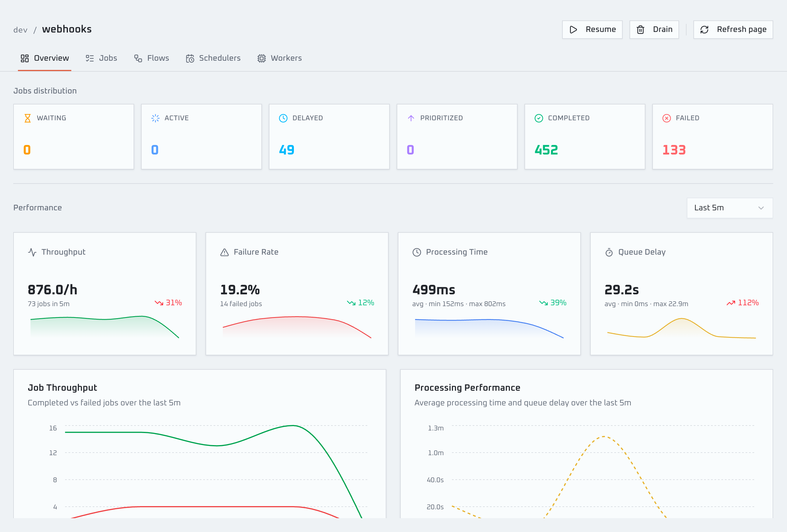Open the Prioritized jobs card
This screenshot has width=787, height=532.
pos(457,136)
